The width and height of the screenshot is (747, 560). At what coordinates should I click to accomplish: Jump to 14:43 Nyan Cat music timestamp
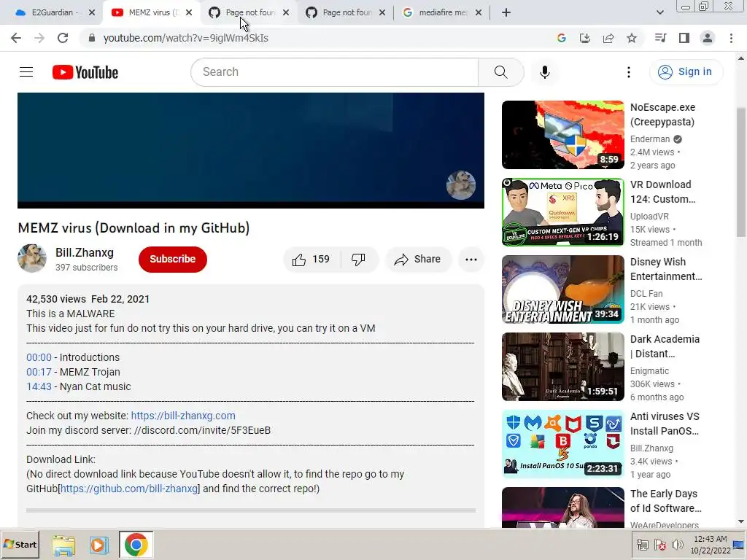pos(39,386)
